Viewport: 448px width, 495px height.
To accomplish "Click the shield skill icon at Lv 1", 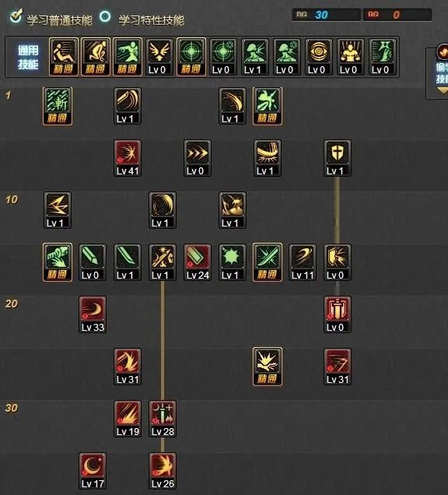I will coord(338,158).
